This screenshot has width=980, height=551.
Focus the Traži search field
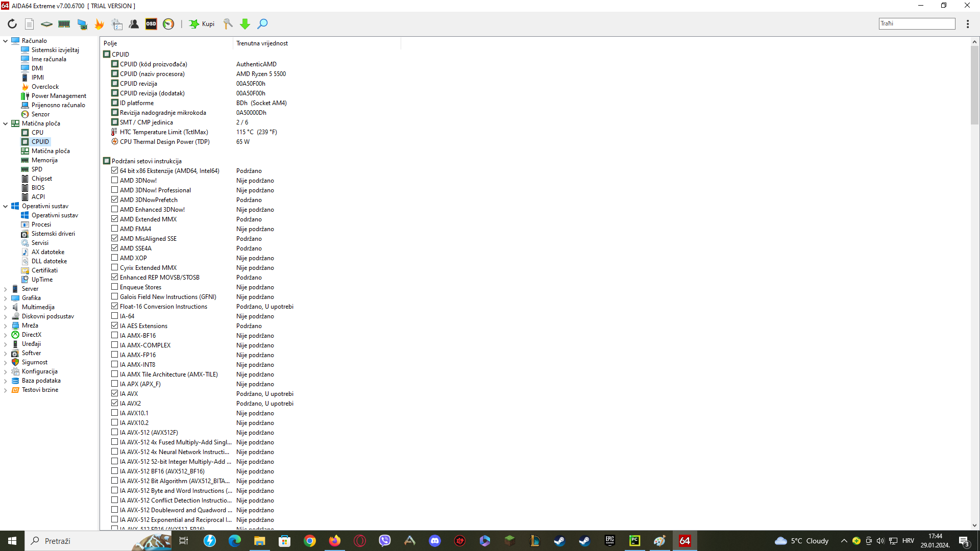point(917,23)
